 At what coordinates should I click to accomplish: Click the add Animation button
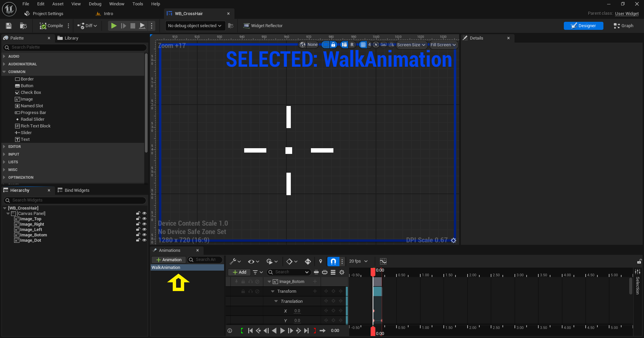pos(169,260)
